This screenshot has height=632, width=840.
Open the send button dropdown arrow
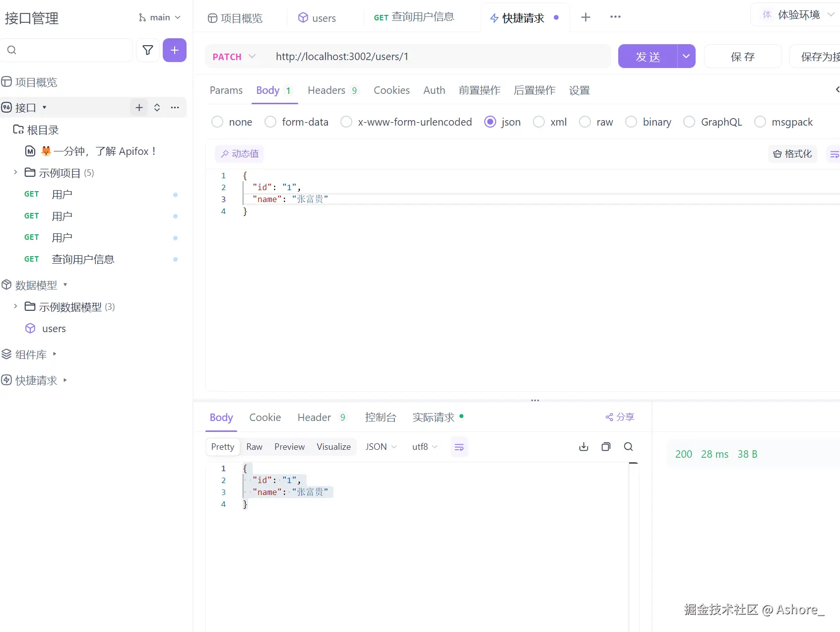[x=686, y=56]
